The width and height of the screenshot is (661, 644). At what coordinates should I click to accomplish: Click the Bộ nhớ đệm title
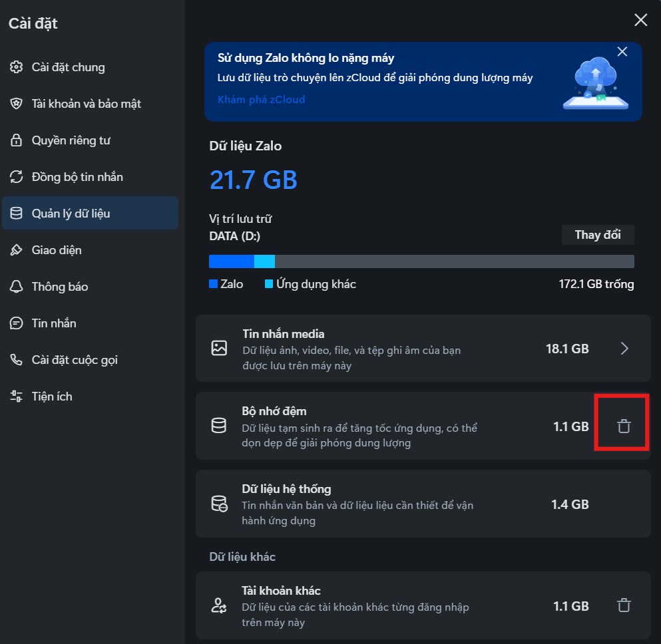tap(274, 411)
